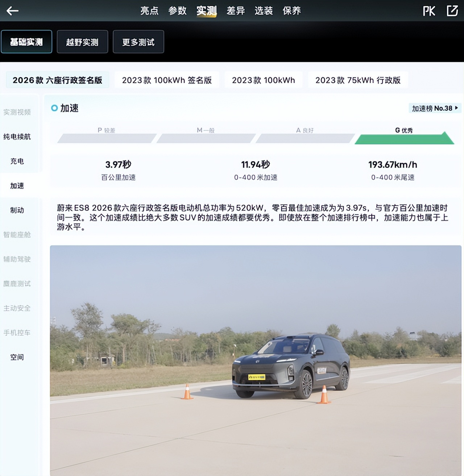Select the 基础实测 button
Screen dimensions: 464x476
[x=26, y=42]
